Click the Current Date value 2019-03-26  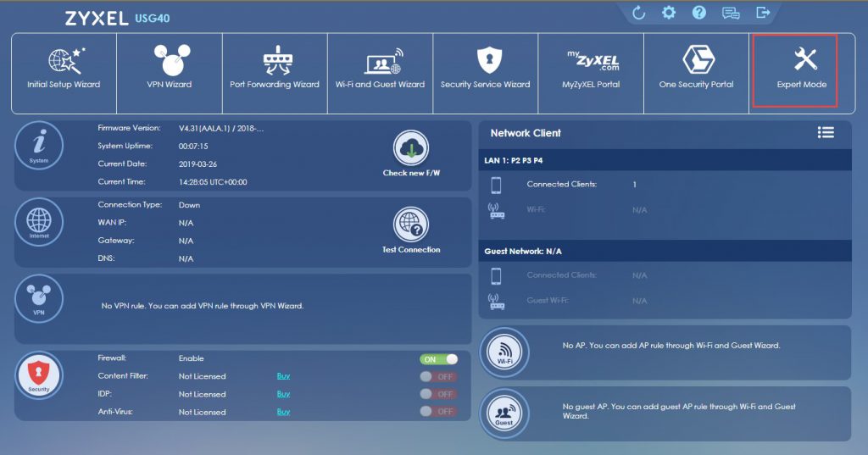[198, 164]
